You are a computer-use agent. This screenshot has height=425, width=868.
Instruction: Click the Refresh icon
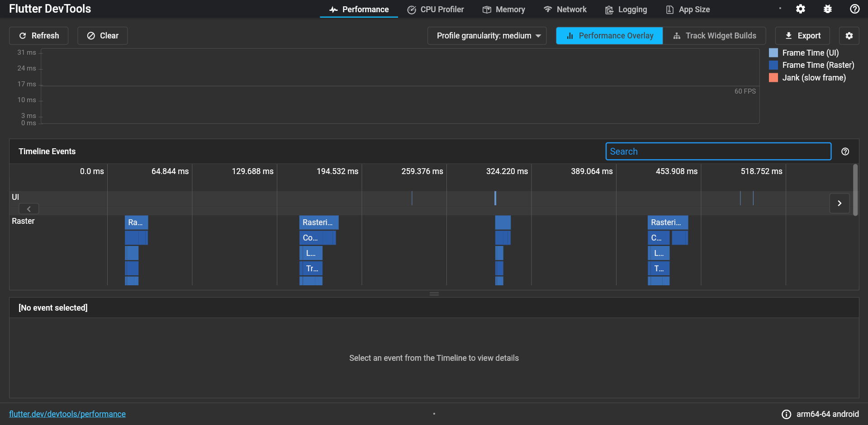(x=22, y=35)
